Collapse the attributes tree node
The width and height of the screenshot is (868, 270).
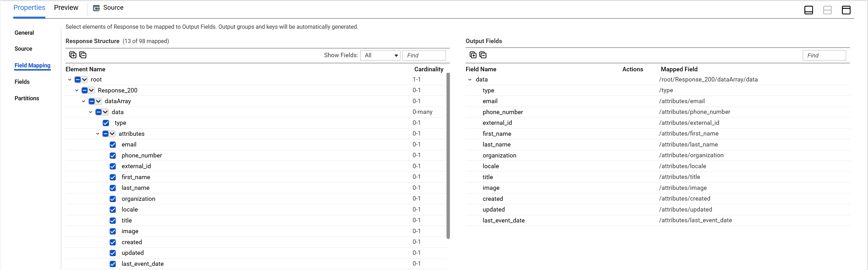(x=98, y=134)
